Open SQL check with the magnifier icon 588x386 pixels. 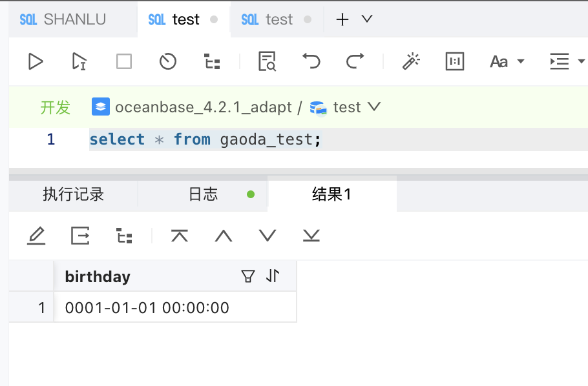click(266, 61)
